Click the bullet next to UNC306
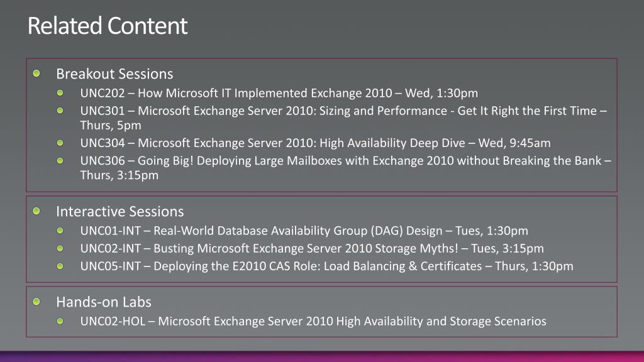 click(x=60, y=160)
